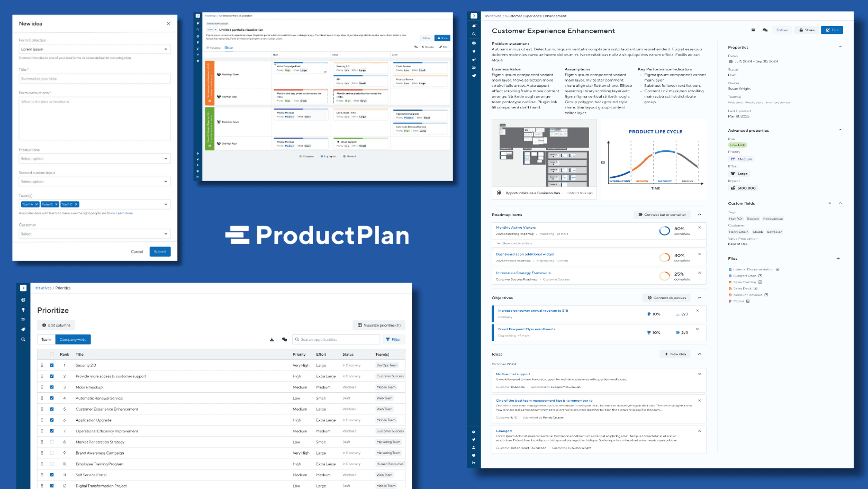The width and height of the screenshot is (868, 489).
Task: Click Cancel in the New idea dialog
Action: pos(137,252)
